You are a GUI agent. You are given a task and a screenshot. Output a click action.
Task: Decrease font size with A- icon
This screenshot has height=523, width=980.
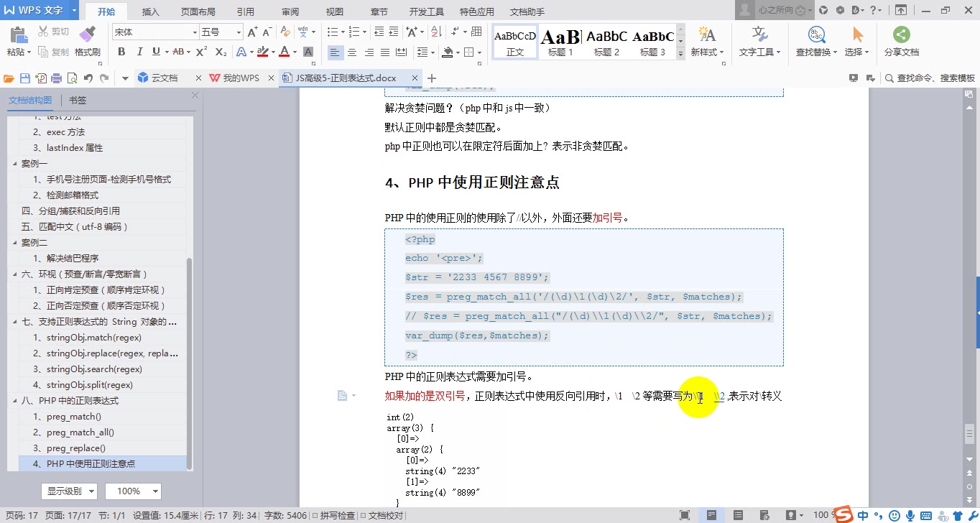pos(267,32)
